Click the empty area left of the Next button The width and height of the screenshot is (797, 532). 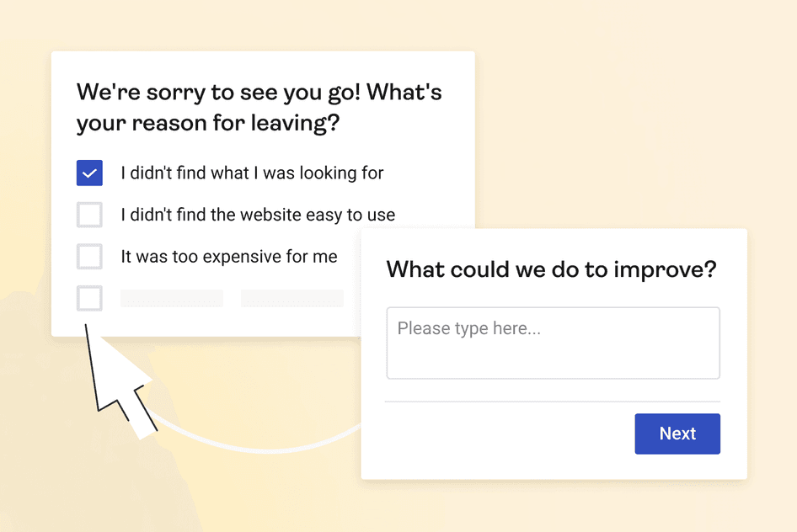pyautogui.click(x=508, y=434)
